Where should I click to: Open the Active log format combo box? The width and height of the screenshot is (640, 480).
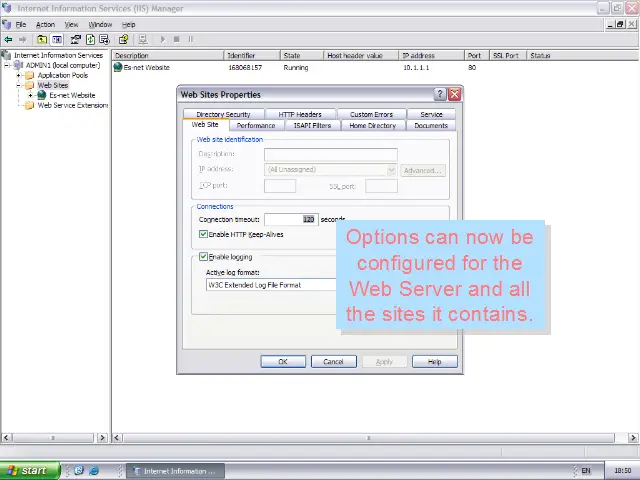pos(271,285)
